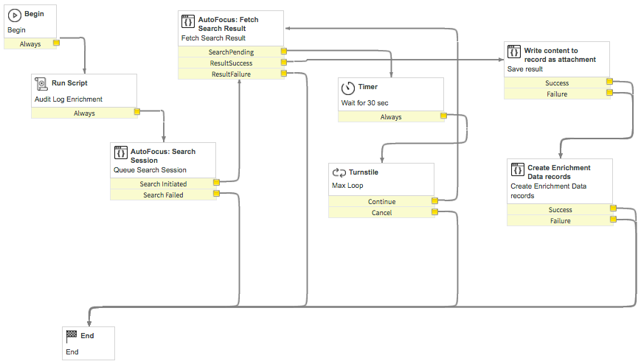Click the Search Initiated yellow connector
The height and width of the screenshot is (364, 641).
coord(216,183)
